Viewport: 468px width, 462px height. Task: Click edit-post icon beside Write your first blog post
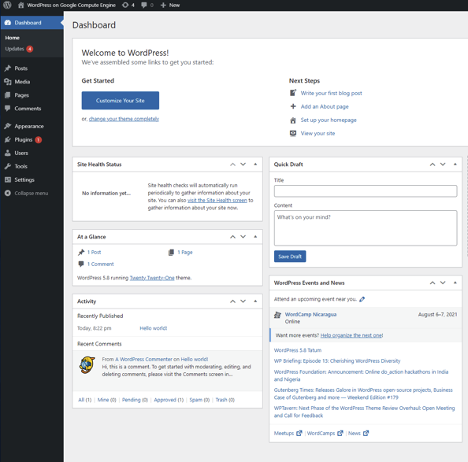point(293,93)
